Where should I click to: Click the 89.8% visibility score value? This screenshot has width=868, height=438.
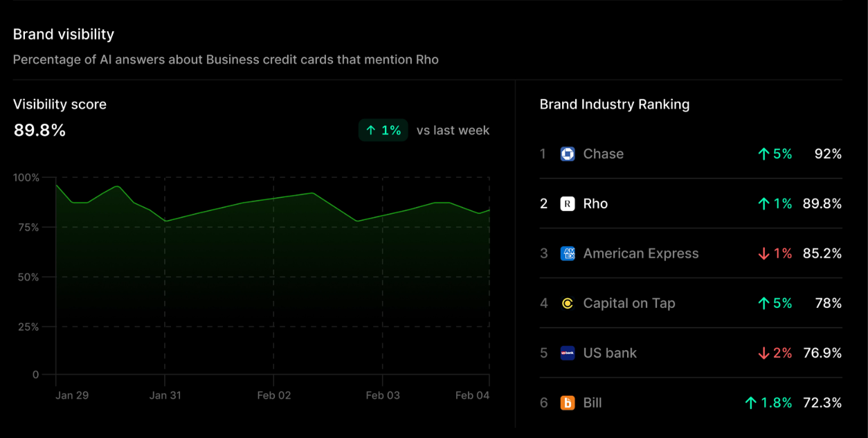pos(39,130)
